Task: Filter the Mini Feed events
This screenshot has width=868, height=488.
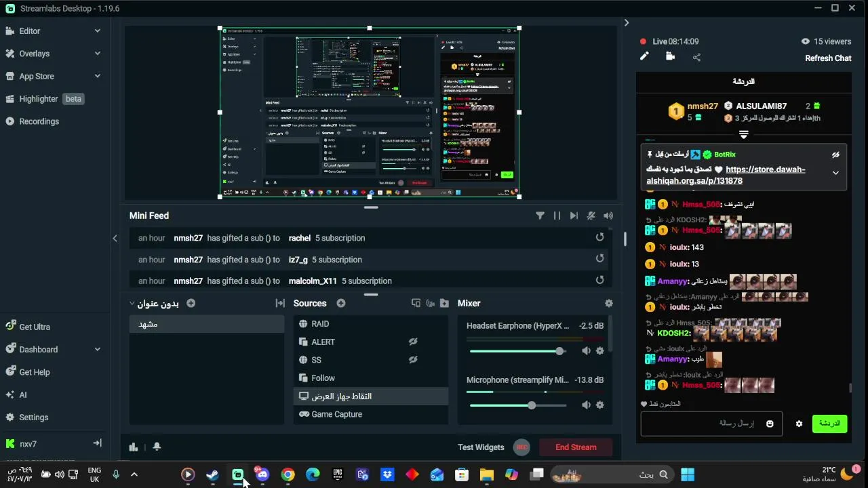Action: tap(540, 216)
